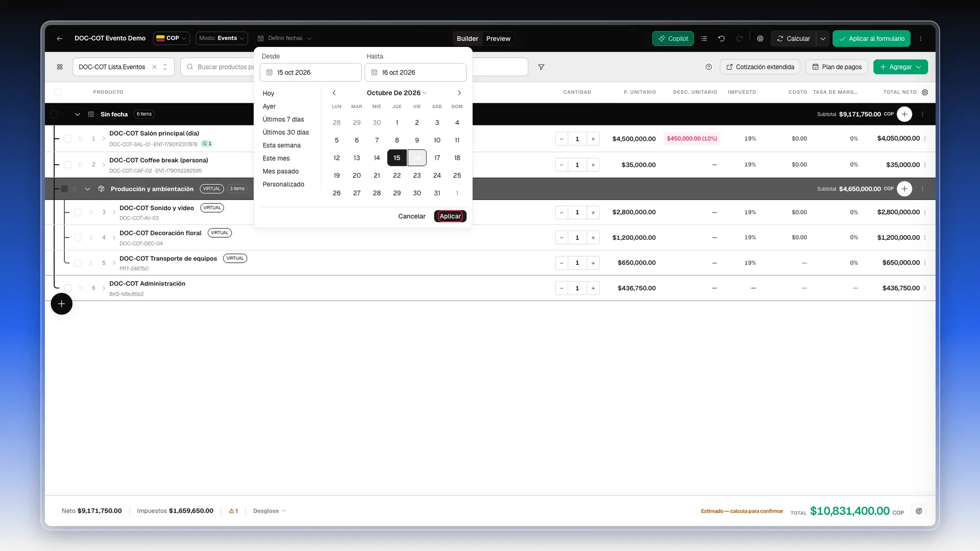Open COP currency dropdown

[171, 38]
